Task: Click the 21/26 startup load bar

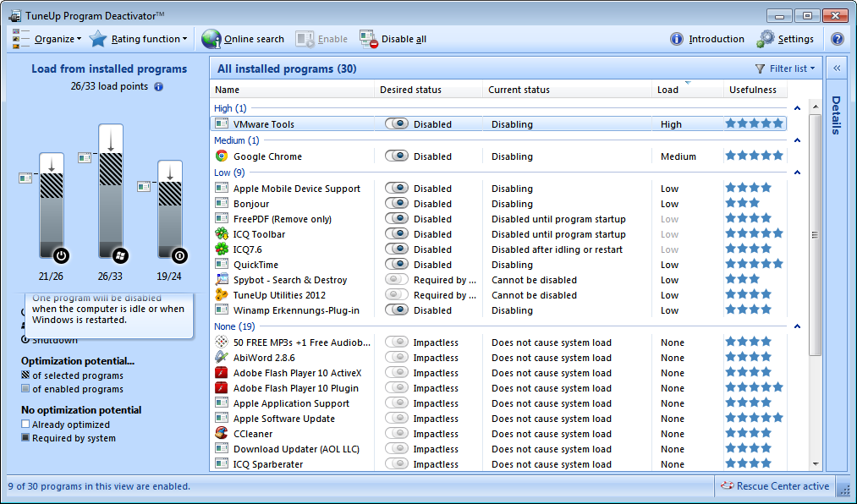Action: (x=52, y=205)
